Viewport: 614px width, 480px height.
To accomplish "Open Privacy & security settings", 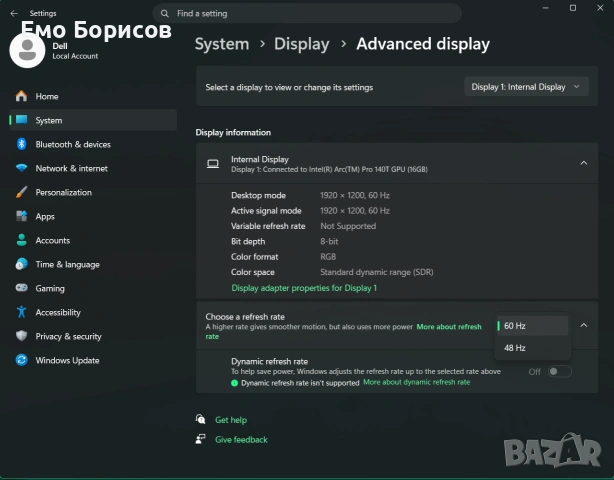I will [68, 336].
